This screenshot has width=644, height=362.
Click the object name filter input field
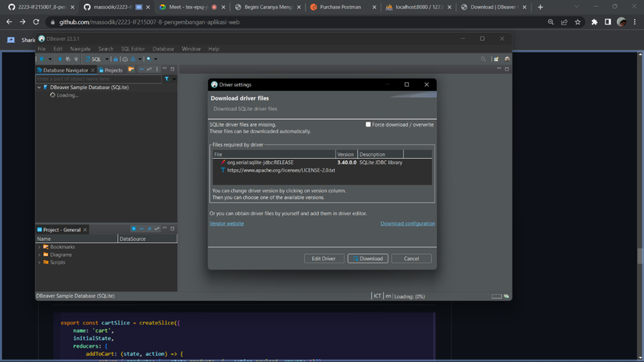(x=99, y=79)
